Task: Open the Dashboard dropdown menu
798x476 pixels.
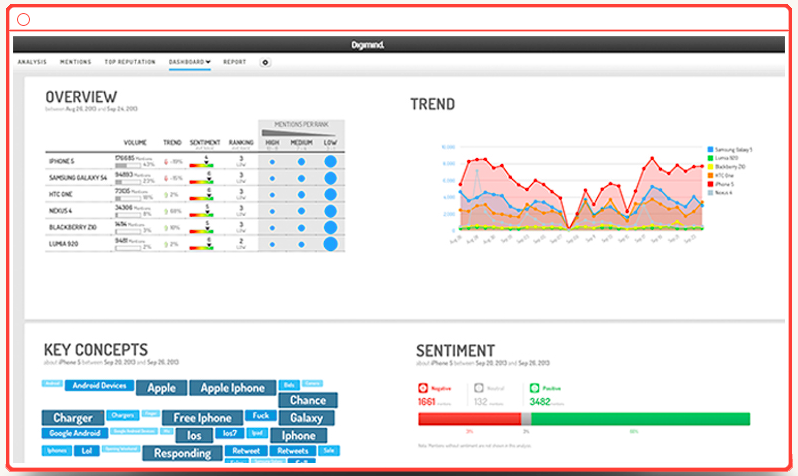Action: [190, 62]
